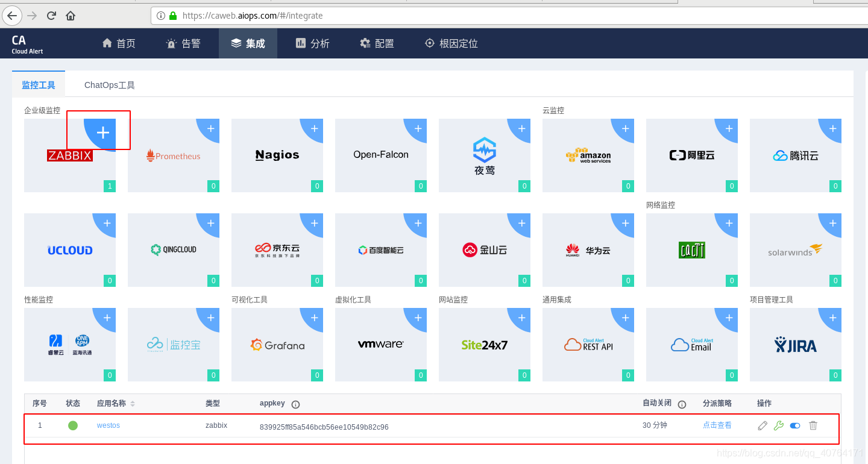The height and width of the screenshot is (464, 868).
Task: Click the plus icon on the Grafana card
Action: (x=314, y=318)
